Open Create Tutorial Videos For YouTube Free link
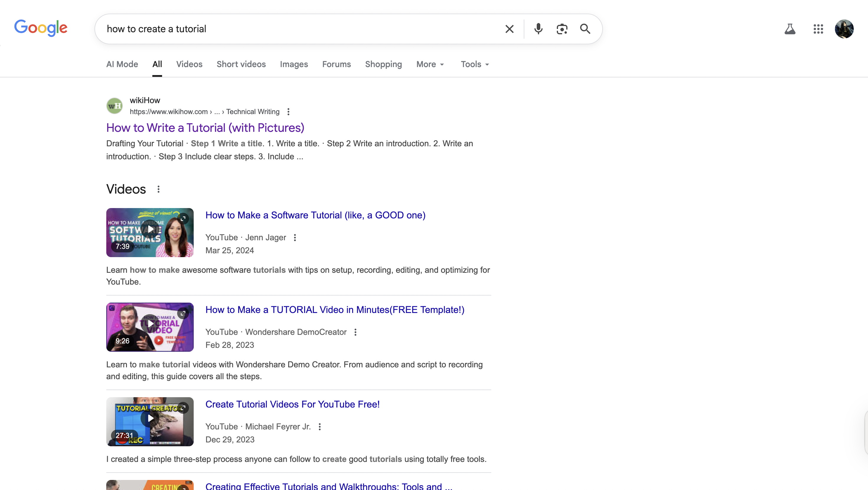 point(292,404)
